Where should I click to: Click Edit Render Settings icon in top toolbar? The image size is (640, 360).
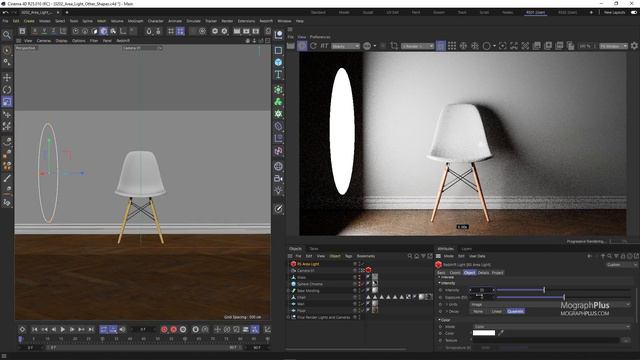tap(256, 31)
